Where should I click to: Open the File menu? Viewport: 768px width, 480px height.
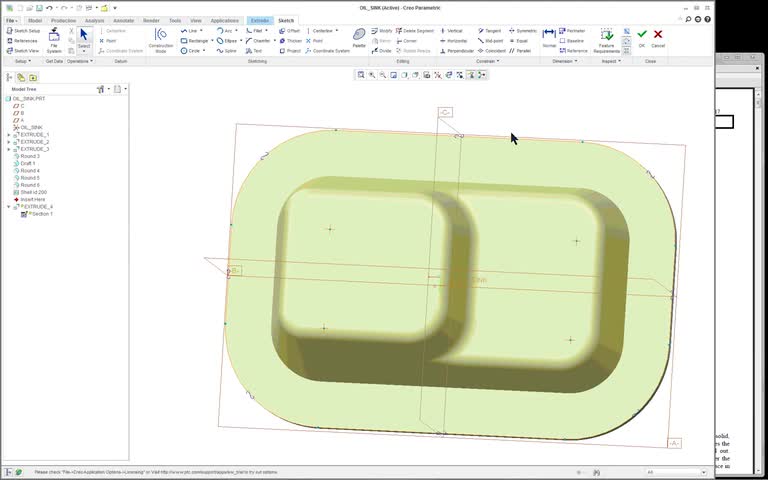coord(11,21)
